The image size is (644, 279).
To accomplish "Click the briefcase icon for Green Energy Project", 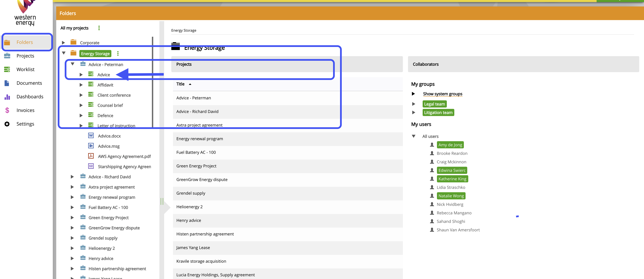I will point(83,217).
